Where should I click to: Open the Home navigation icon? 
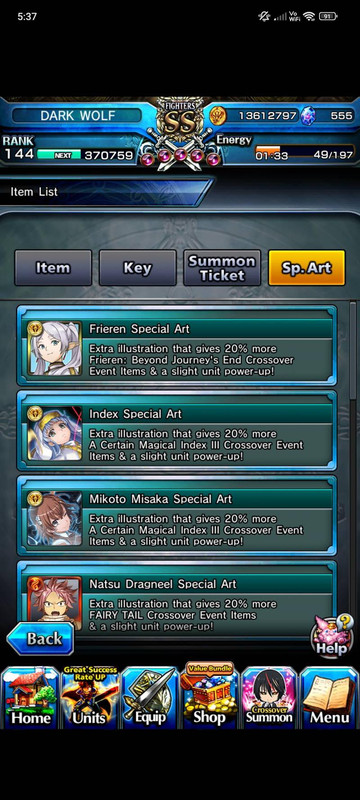pos(30,697)
